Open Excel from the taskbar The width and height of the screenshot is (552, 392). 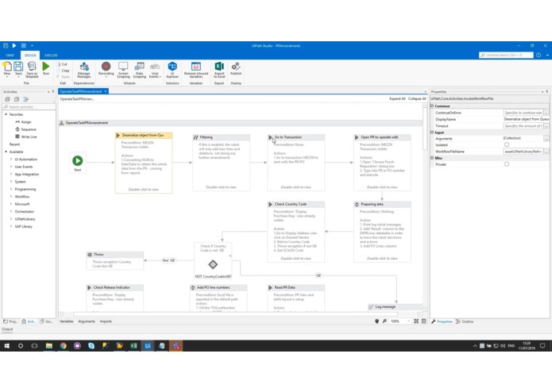coord(133,346)
